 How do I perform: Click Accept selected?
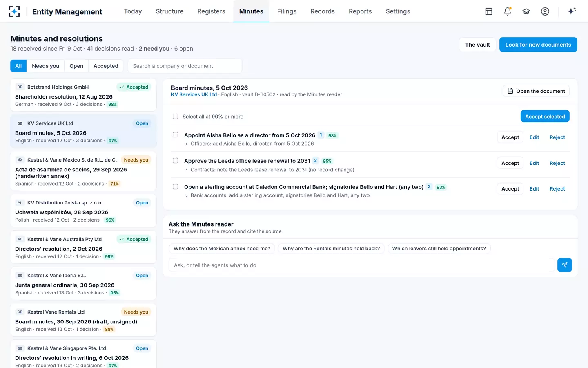tap(545, 117)
